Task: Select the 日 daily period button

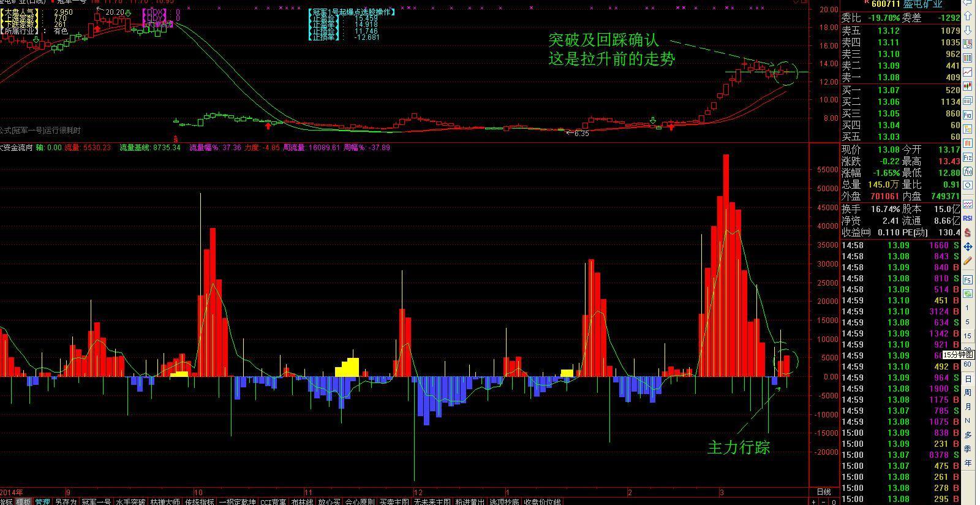Action: point(968,378)
